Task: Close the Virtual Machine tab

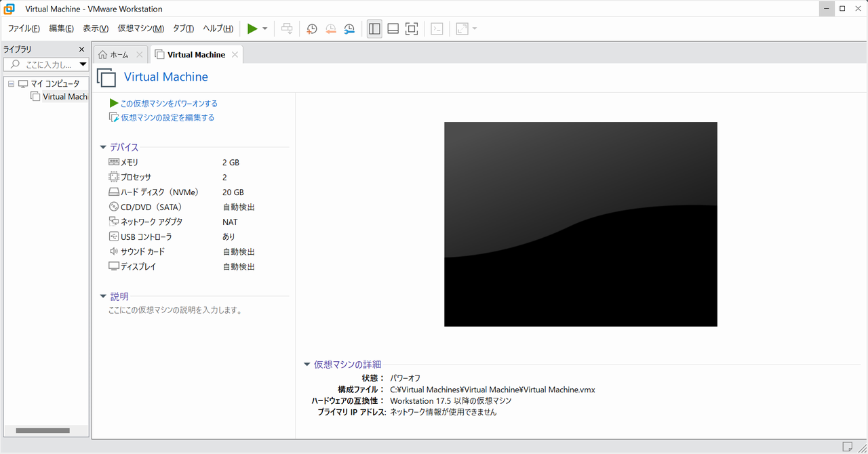Action: 235,54
